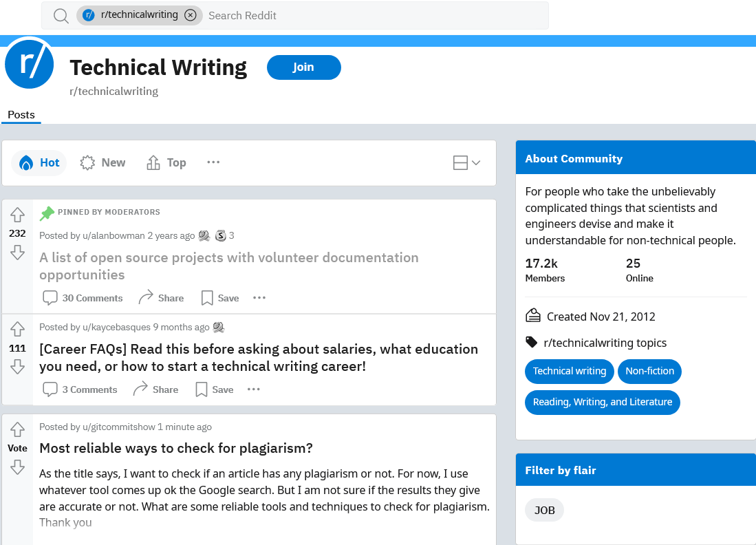Remove the r/technicalwriting search filter chip

(191, 15)
